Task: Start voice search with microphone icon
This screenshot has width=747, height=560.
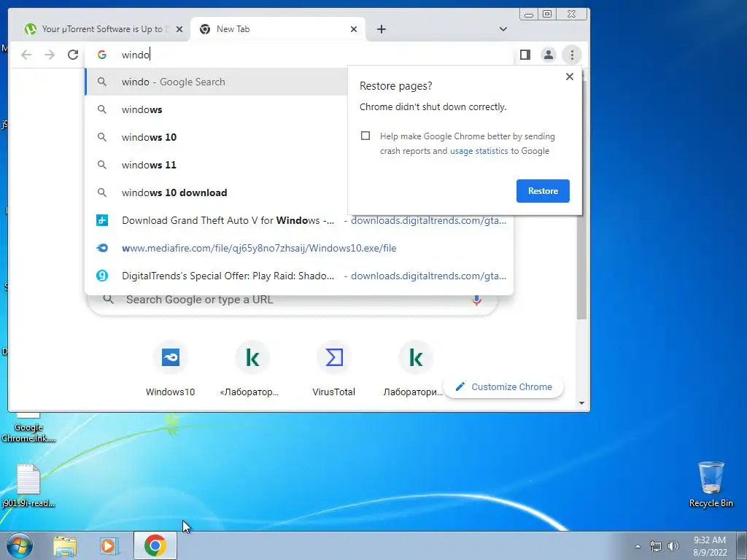Action: (476, 300)
